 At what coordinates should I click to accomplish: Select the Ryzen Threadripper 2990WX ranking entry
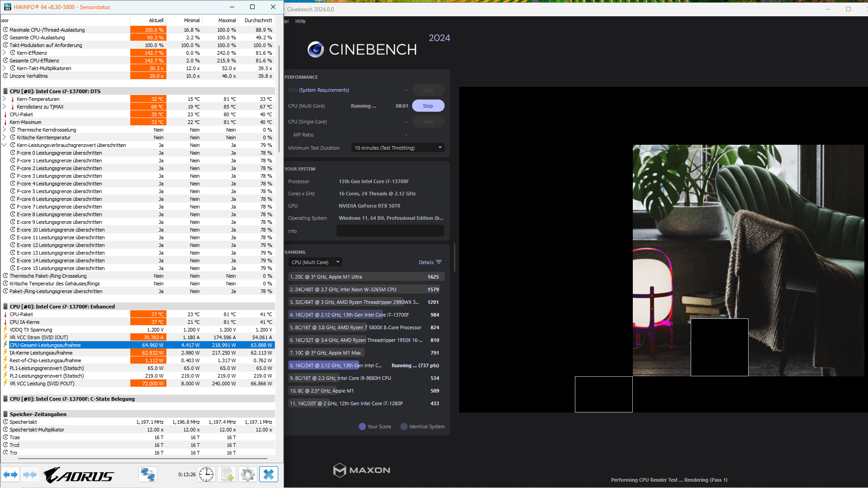(x=366, y=302)
